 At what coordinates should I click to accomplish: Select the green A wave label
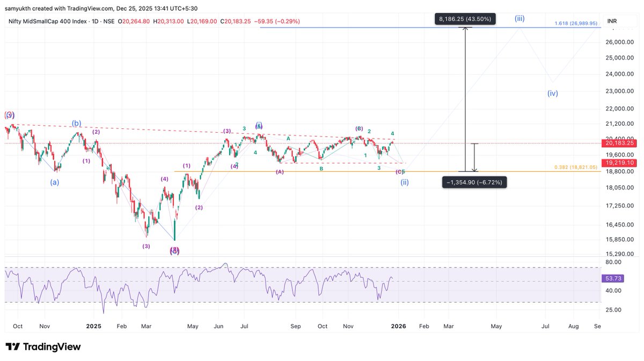pyautogui.click(x=288, y=139)
